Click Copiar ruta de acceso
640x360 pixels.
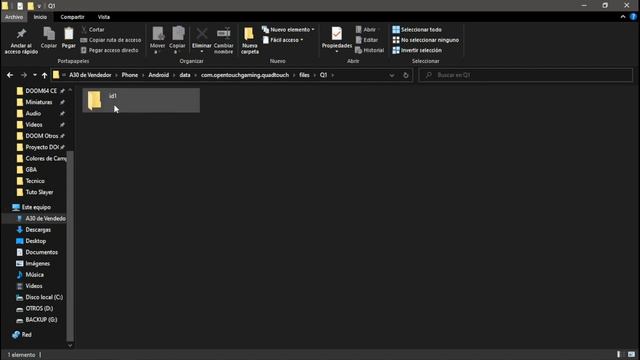click(111, 40)
